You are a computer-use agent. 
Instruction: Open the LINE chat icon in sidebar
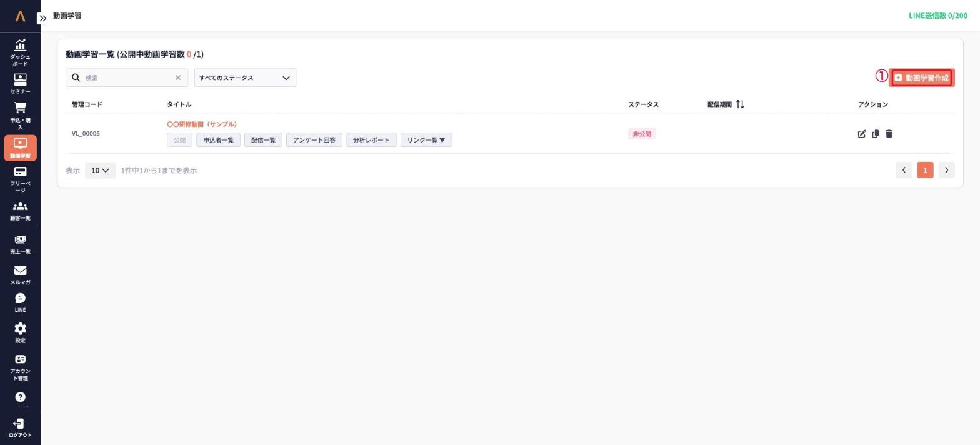click(20, 298)
